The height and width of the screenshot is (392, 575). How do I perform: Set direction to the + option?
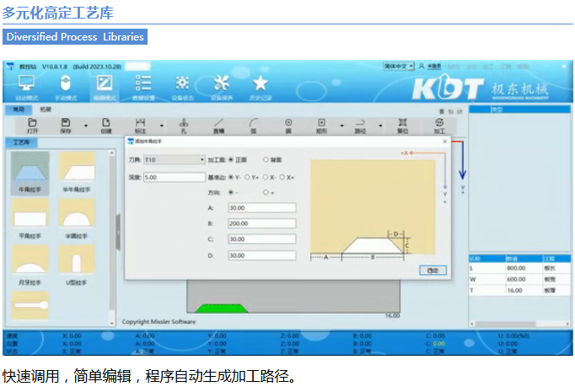266,193
